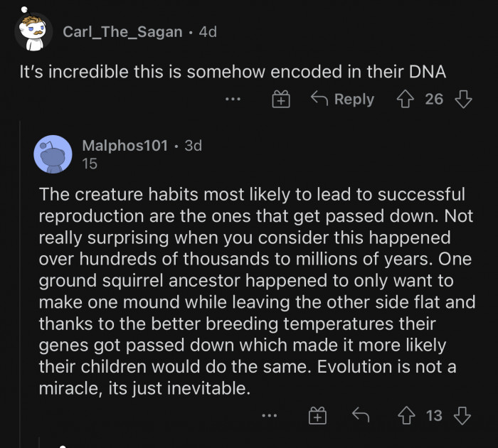
Task: Go to the Malphos101 user profile link
Action: [x=125, y=146]
